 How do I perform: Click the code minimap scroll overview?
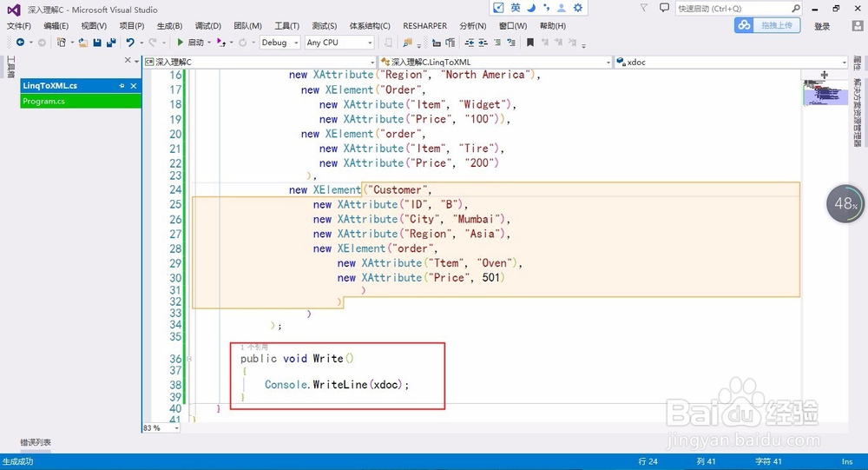[x=825, y=91]
